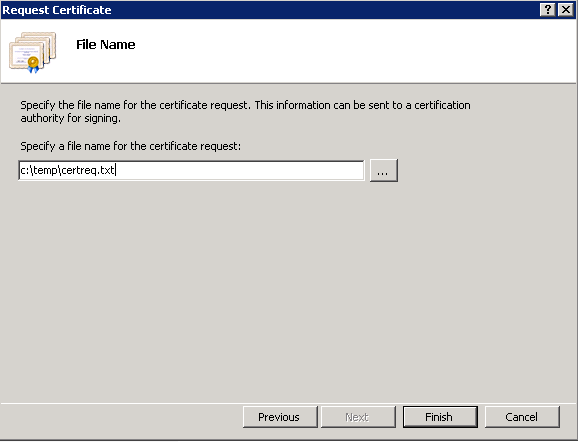
Task: Click the File Name heading text
Action: (x=105, y=45)
